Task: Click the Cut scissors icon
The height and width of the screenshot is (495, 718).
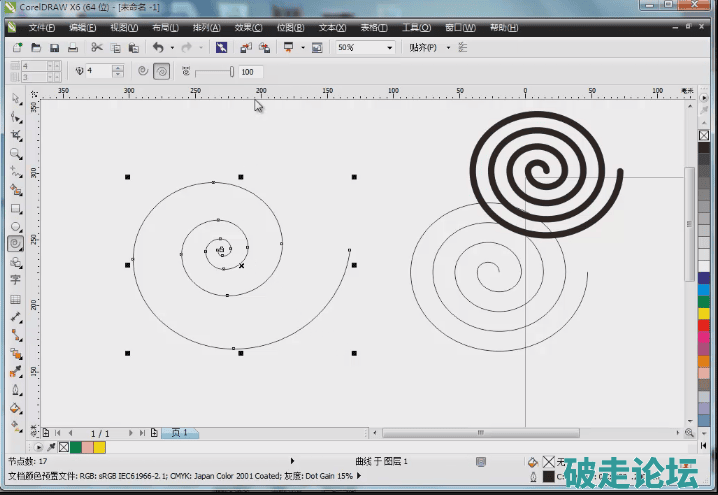Action: tap(97, 47)
